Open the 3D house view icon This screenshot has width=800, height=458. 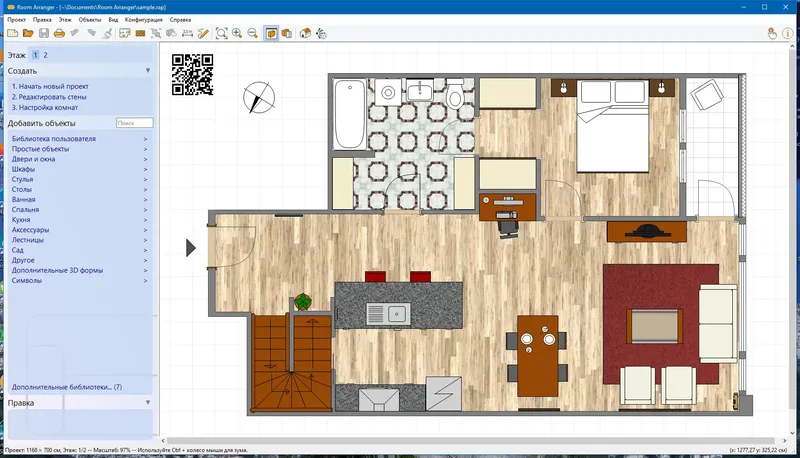coord(305,34)
